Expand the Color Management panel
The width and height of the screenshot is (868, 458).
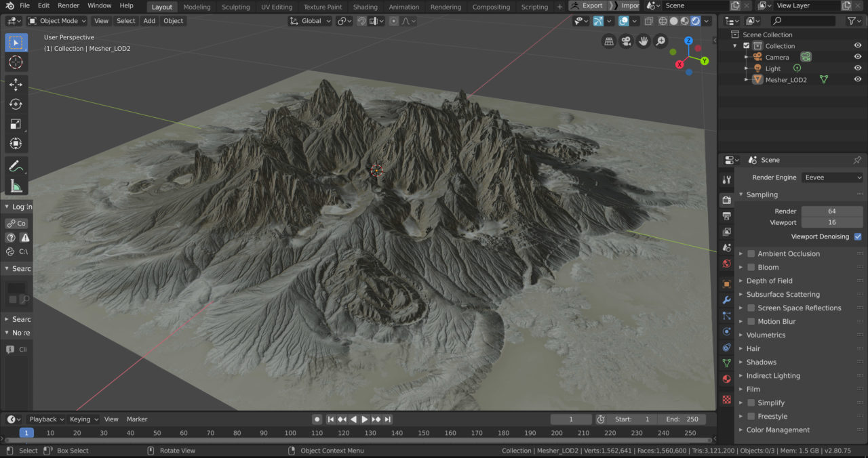click(777, 430)
